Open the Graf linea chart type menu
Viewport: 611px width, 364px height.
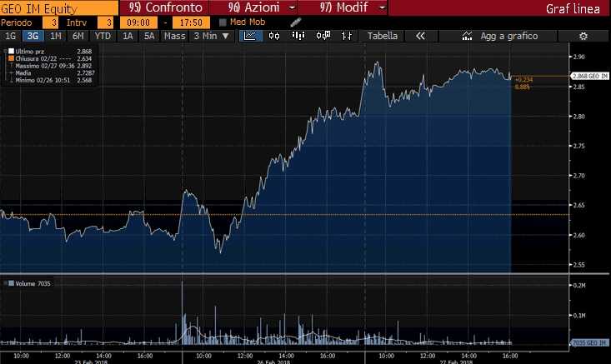coord(573,8)
